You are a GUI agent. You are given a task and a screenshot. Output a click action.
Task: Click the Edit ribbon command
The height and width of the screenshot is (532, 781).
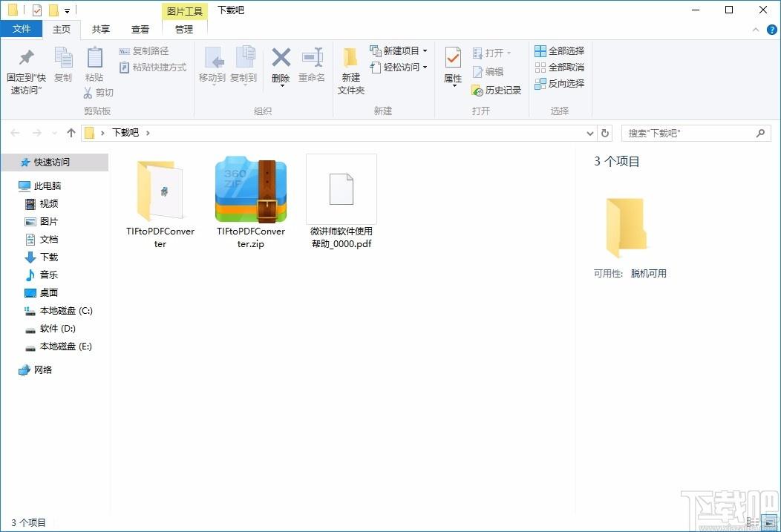(x=488, y=72)
